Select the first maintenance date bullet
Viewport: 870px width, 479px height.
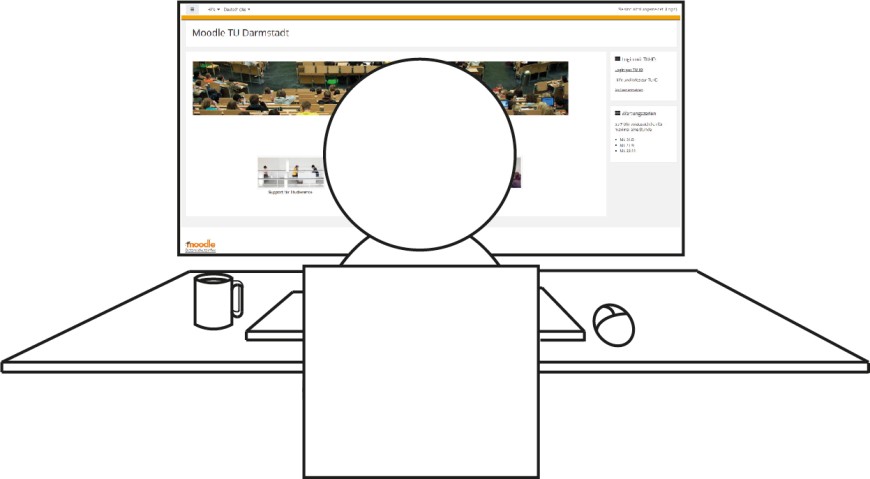coord(627,139)
